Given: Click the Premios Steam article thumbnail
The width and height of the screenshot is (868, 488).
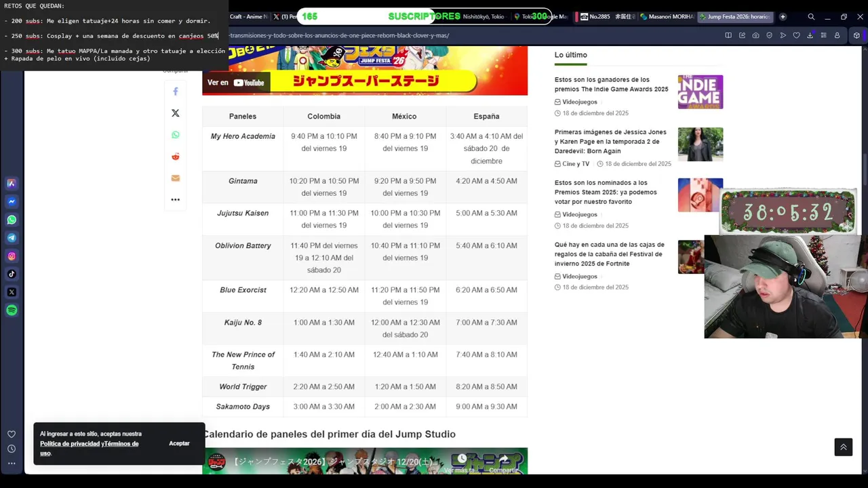Looking at the screenshot, I should (x=698, y=195).
